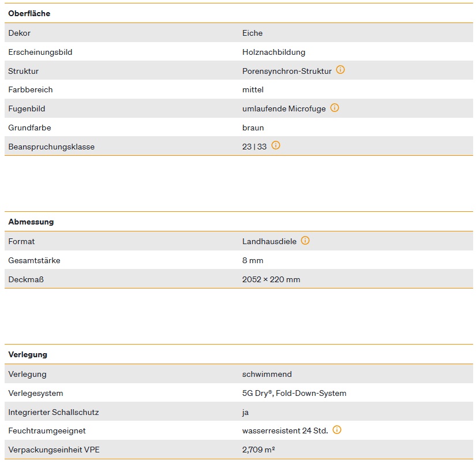Screen dimensions: 476x464
Task: Select the value 23 | 33
Action: tap(254, 147)
